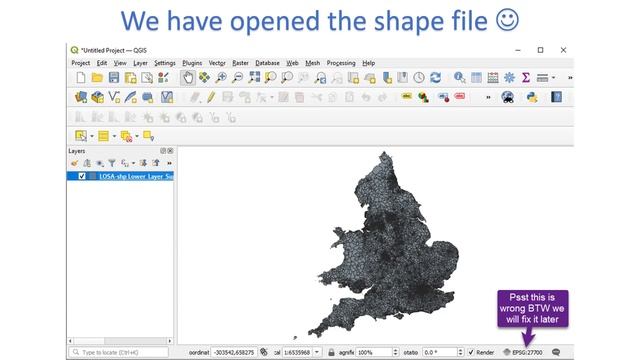Image resolution: width=640 pixels, height=360 pixels.
Task: Open the Style Manager icon
Action: 164,78
